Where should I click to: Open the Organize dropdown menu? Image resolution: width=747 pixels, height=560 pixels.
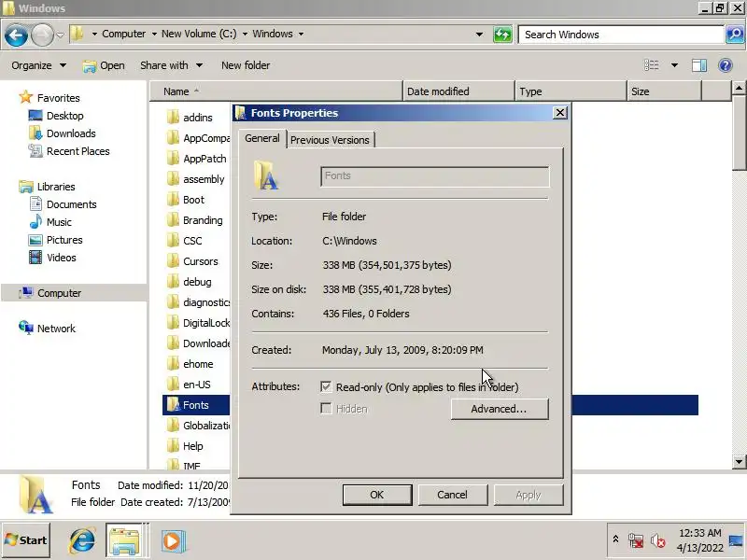pyautogui.click(x=38, y=65)
